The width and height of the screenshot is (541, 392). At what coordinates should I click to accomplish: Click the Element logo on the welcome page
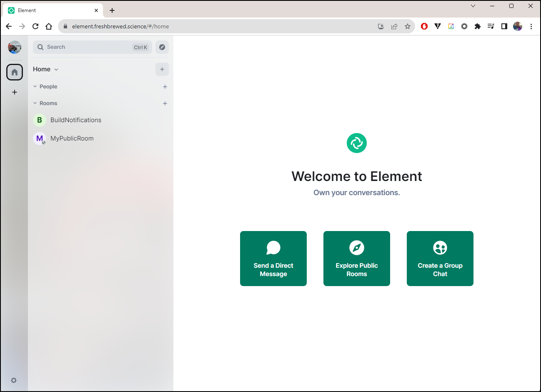point(357,143)
